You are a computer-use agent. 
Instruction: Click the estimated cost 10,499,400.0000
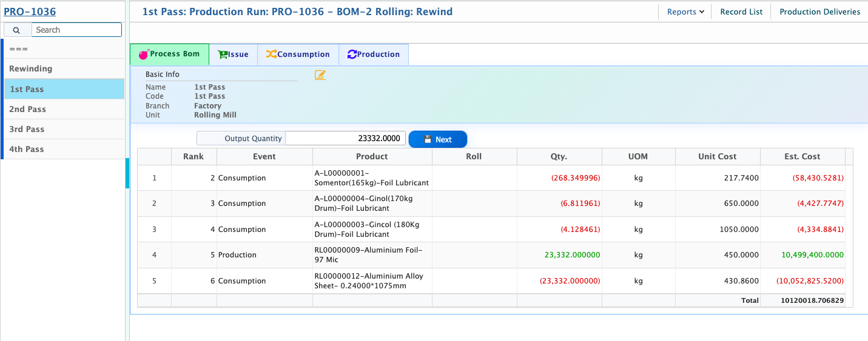(x=813, y=255)
